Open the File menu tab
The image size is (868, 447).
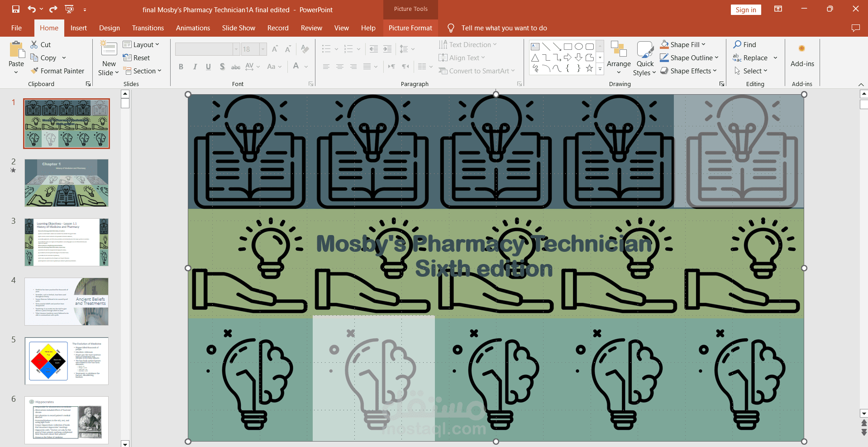tap(17, 28)
